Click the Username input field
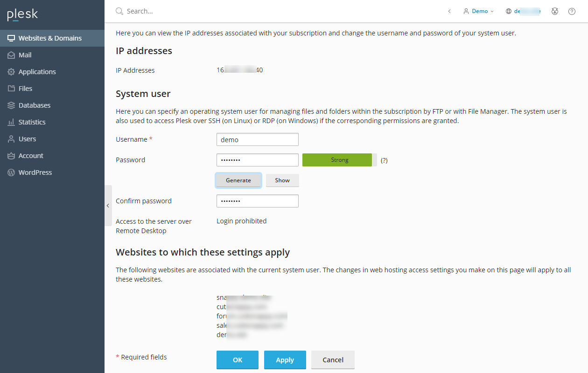 point(257,139)
